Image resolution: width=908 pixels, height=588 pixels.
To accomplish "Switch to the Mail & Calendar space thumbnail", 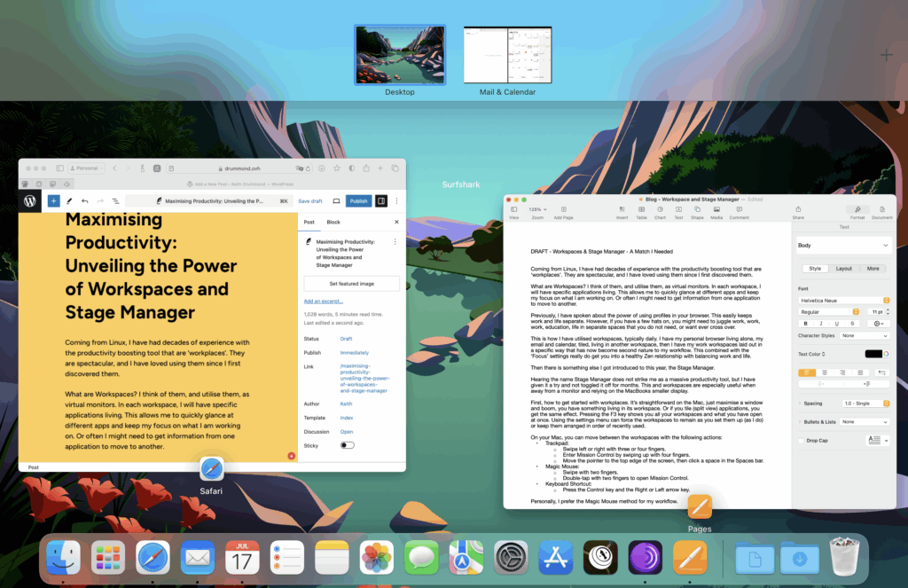I will point(507,55).
